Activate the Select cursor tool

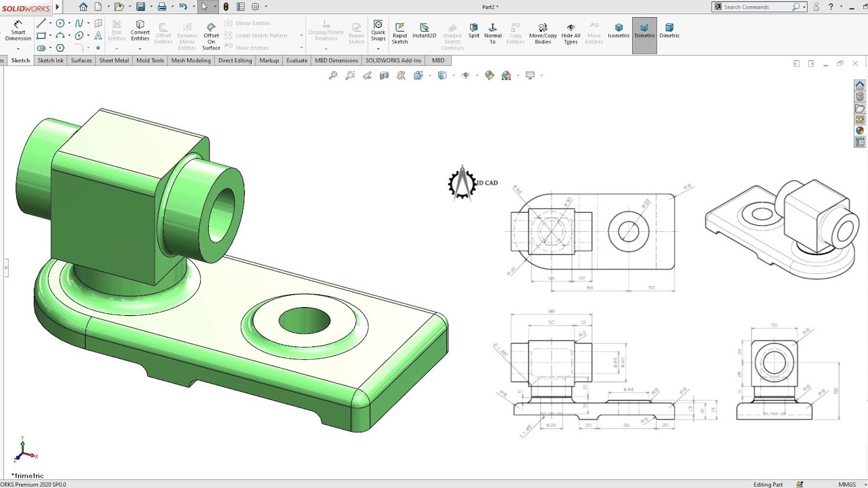click(x=205, y=7)
